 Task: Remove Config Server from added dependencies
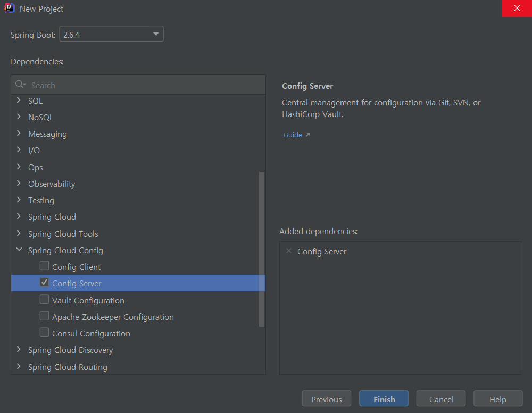(289, 251)
